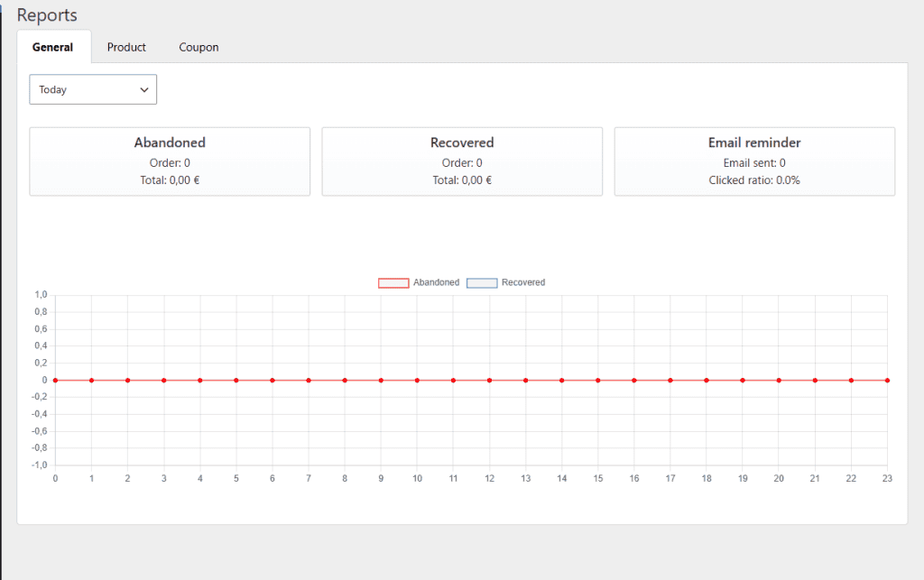Click Order: 0 in the Recovered card
924x580 pixels.
(x=462, y=163)
